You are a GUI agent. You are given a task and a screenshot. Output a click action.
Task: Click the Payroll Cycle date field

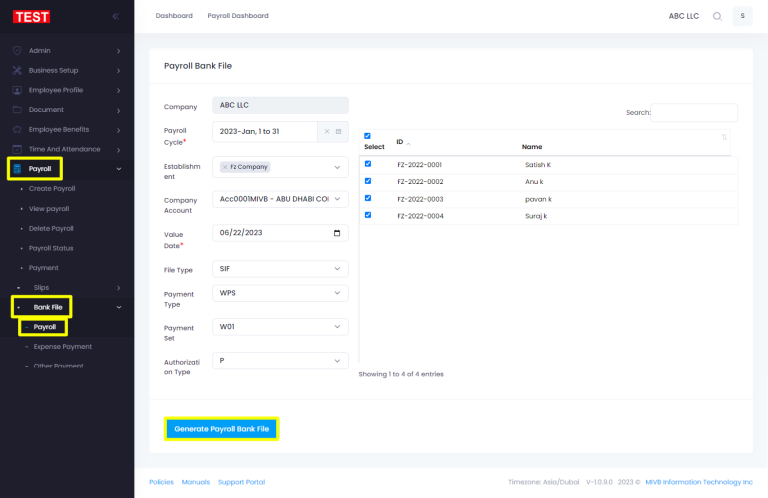coord(265,132)
